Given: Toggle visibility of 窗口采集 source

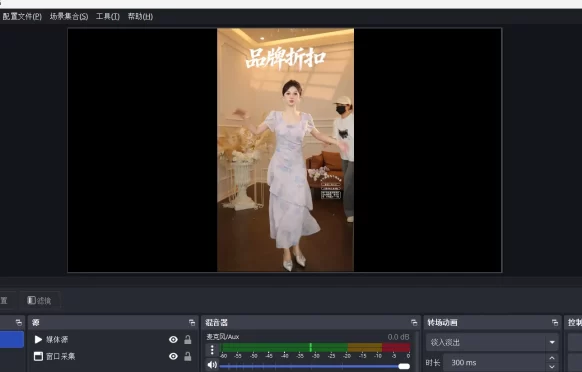Looking at the screenshot, I should pyautogui.click(x=173, y=356).
